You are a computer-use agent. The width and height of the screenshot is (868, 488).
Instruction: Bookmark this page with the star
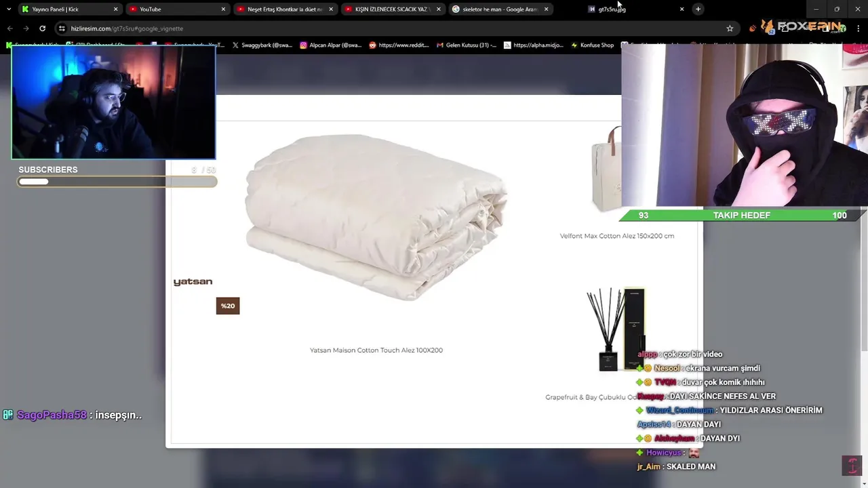730,28
